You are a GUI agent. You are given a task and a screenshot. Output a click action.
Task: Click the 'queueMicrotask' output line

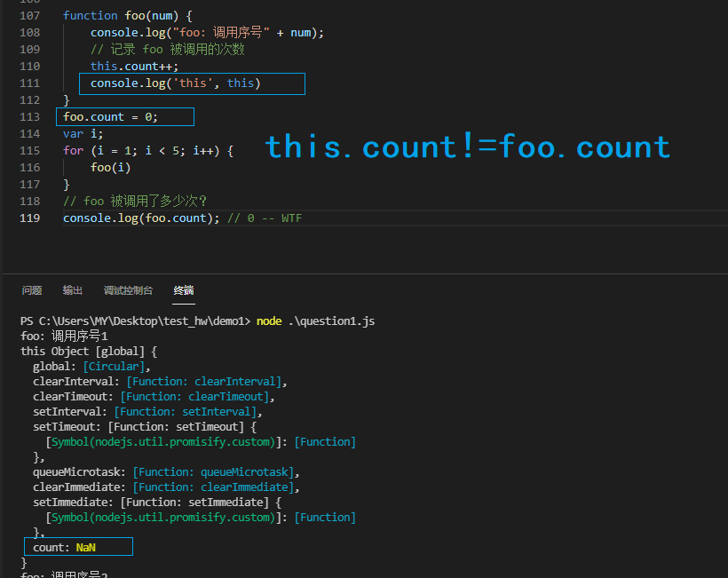tap(166, 472)
